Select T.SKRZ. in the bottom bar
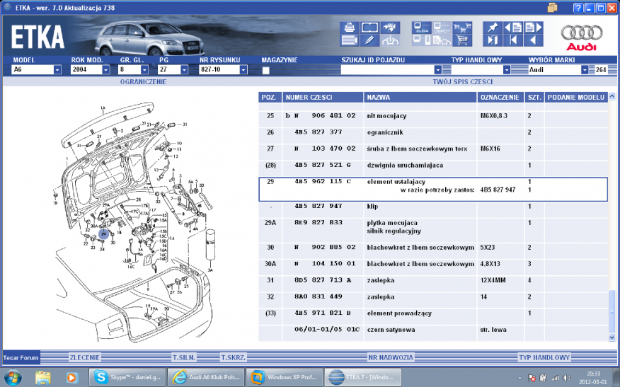 click(233, 357)
